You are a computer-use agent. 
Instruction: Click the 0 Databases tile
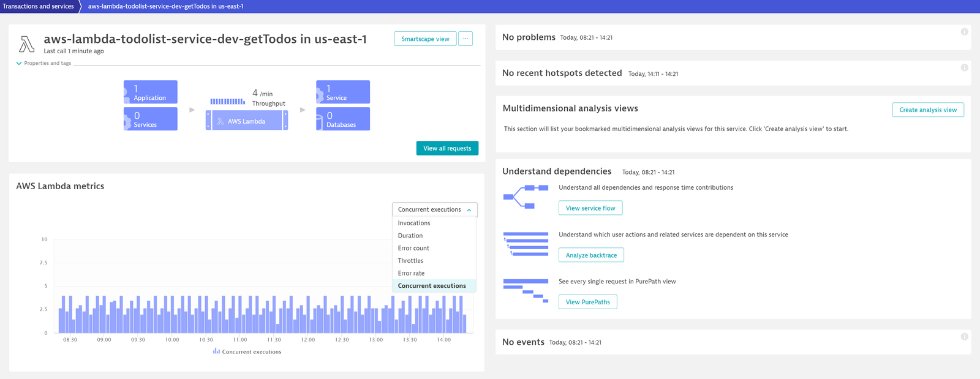(343, 119)
